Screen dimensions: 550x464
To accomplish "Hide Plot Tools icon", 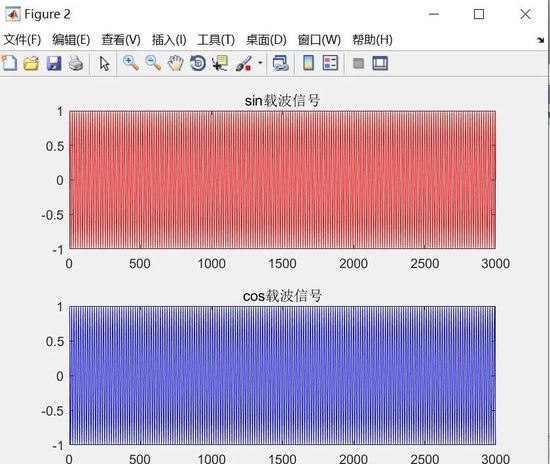I will [358, 63].
